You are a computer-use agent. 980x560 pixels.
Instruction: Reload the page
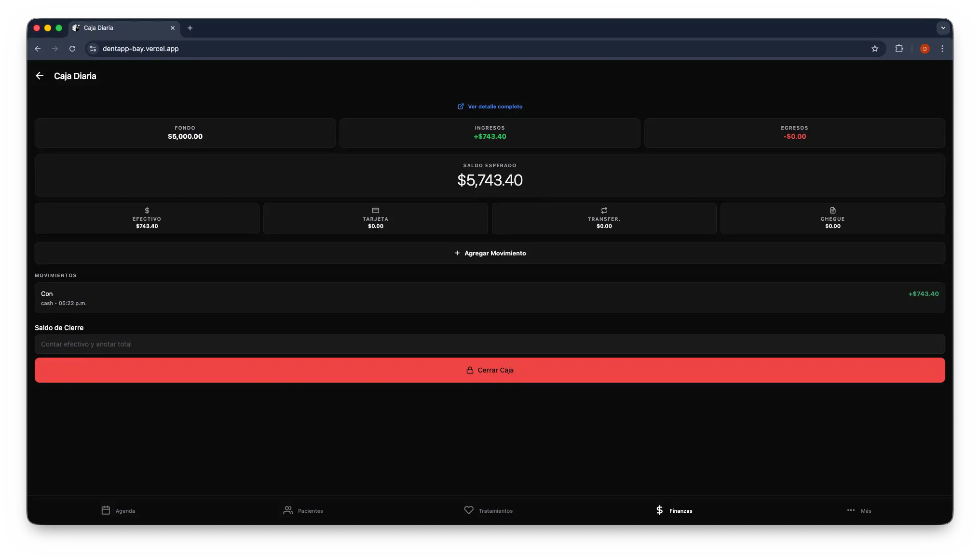tap(72, 49)
